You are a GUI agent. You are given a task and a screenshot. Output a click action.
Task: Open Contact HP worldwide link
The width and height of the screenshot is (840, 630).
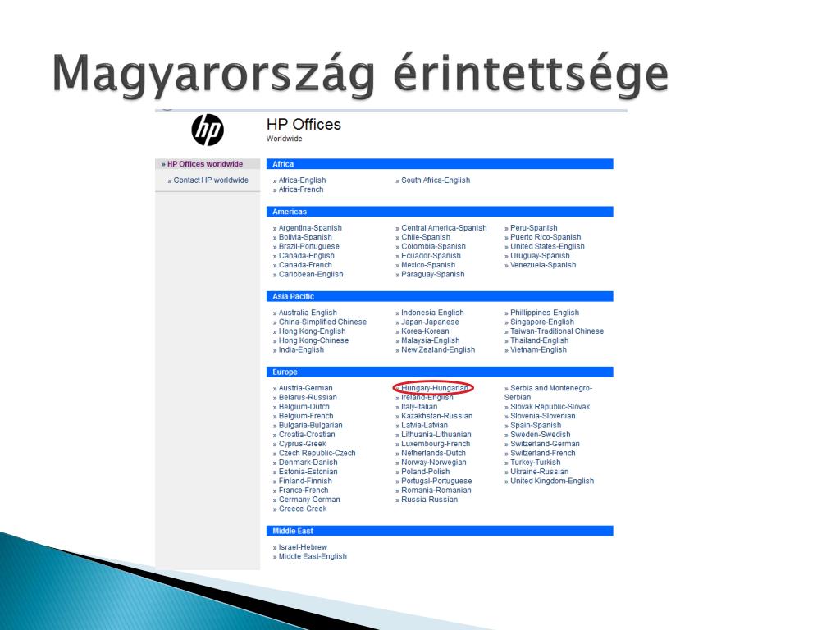tap(211, 180)
